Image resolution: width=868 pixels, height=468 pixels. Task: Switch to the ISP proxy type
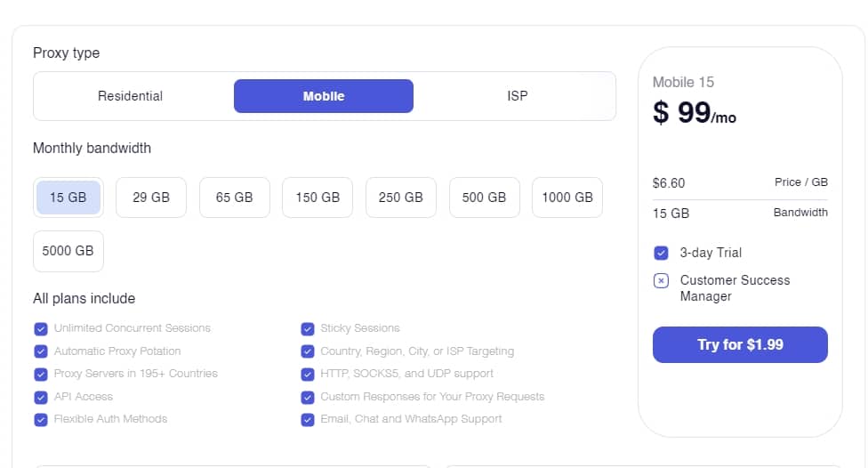click(517, 96)
